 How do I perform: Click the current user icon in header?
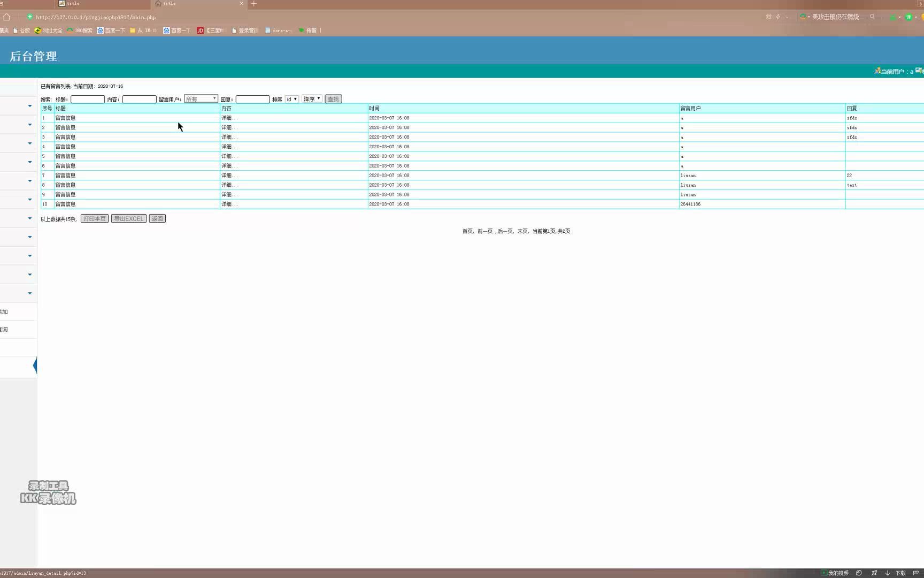(x=877, y=71)
